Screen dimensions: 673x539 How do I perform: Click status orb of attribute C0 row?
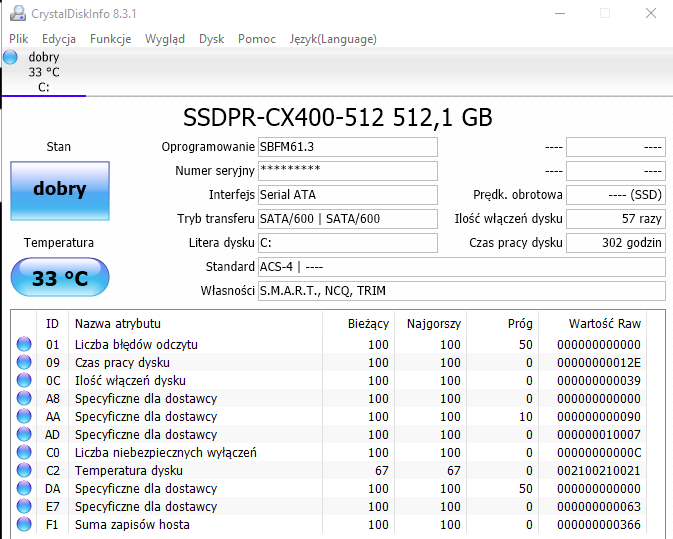pyautogui.click(x=24, y=452)
